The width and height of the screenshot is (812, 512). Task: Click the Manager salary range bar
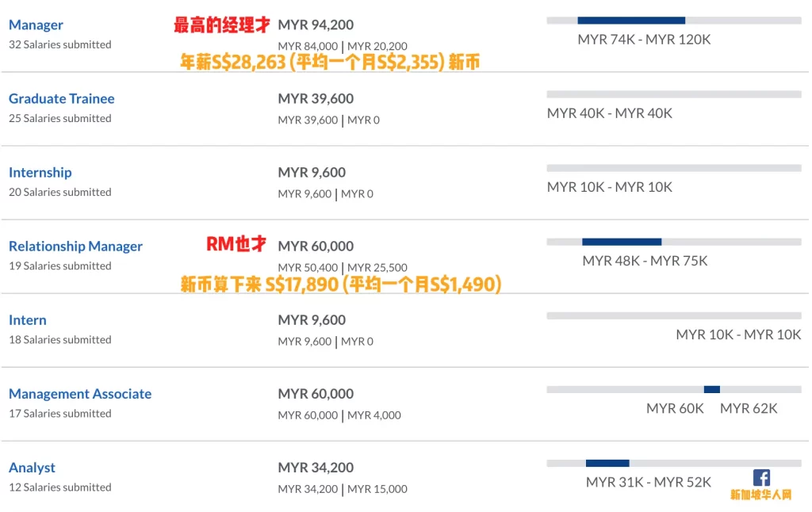click(674, 20)
